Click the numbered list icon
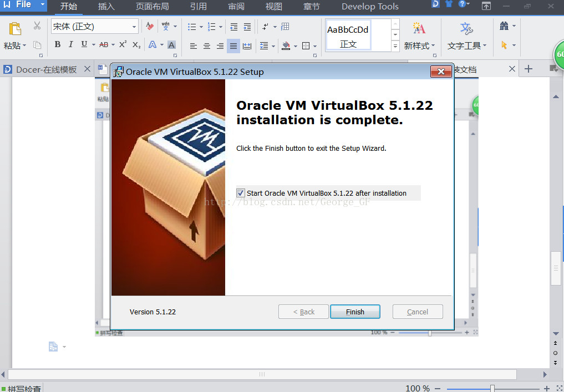564x392 pixels. pyautogui.click(x=212, y=27)
